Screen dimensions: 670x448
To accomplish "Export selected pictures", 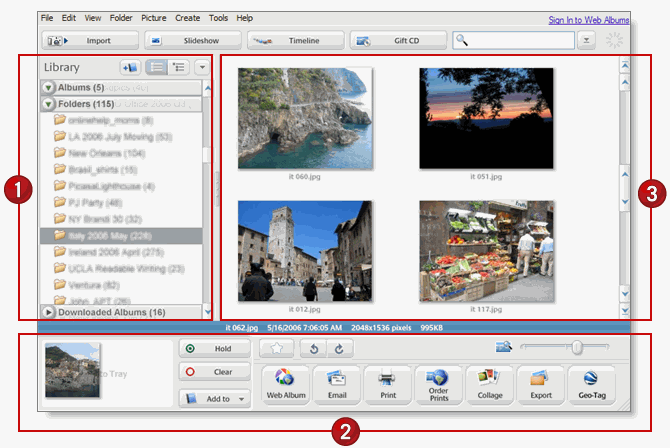I will click(x=541, y=384).
